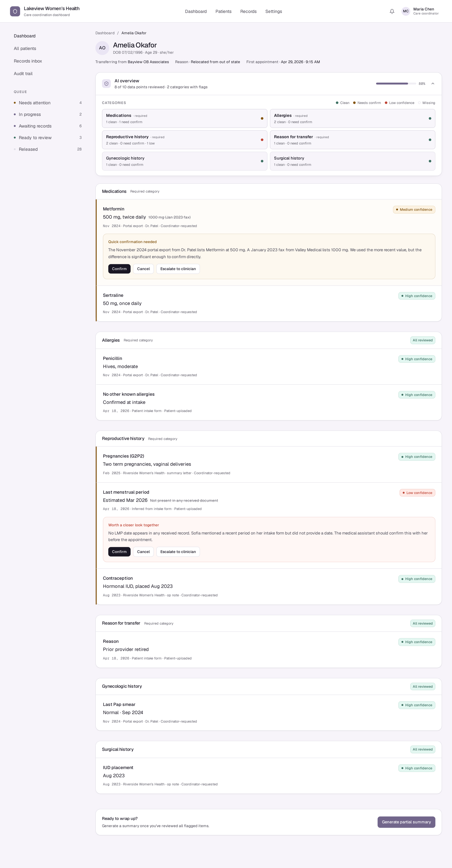Open the notifications bell
Screen dimensions: 452x868
coord(392,11)
